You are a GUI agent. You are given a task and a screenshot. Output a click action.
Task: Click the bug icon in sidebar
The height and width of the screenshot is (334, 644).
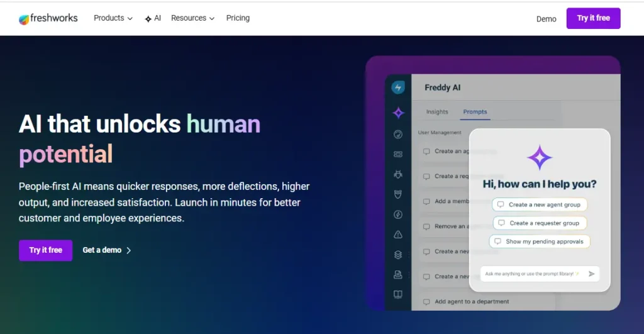pos(398,174)
